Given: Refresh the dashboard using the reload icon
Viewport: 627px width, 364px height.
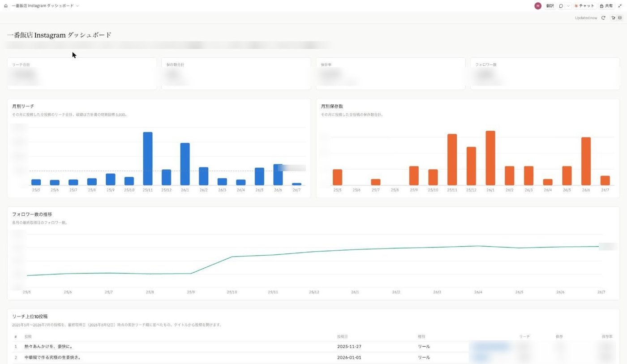Looking at the screenshot, I should click(x=603, y=18).
